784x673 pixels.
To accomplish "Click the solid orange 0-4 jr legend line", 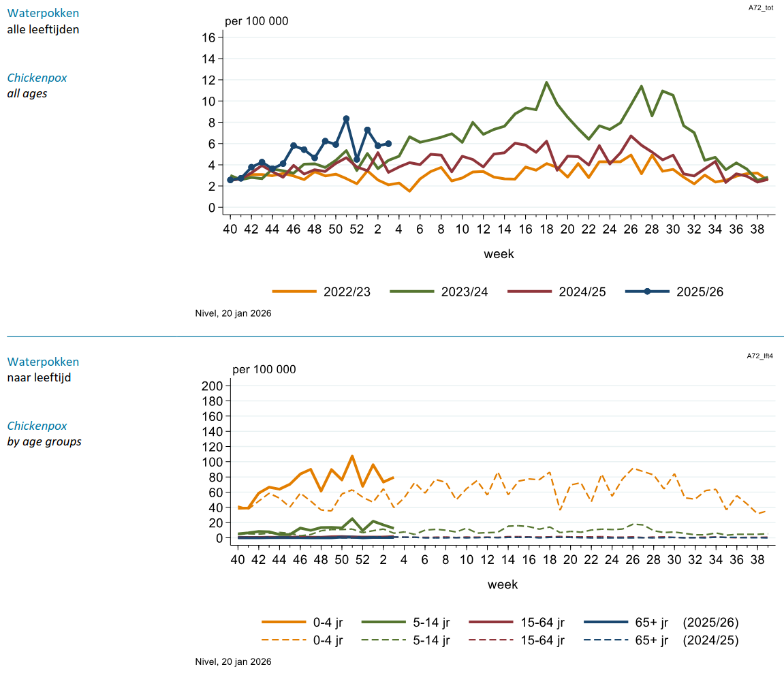I will (x=284, y=622).
